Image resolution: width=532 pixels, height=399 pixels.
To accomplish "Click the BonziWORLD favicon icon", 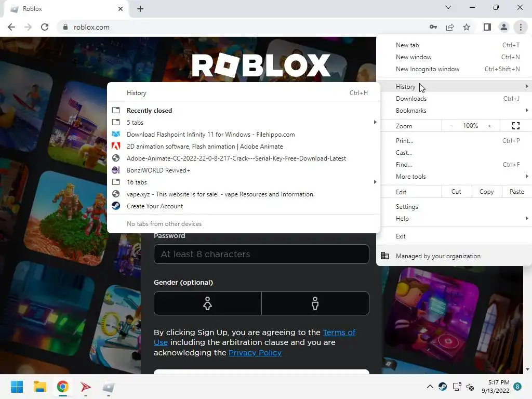I will coord(116,170).
